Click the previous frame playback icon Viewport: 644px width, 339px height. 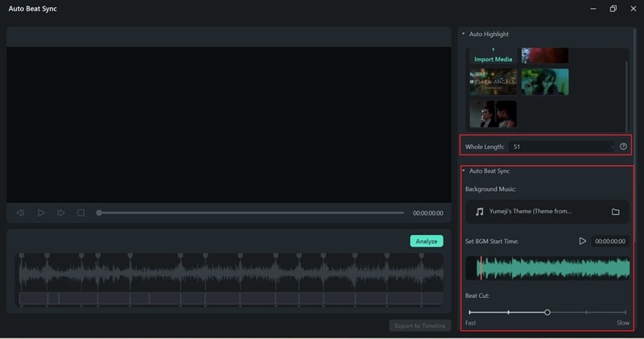pos(20,213)
